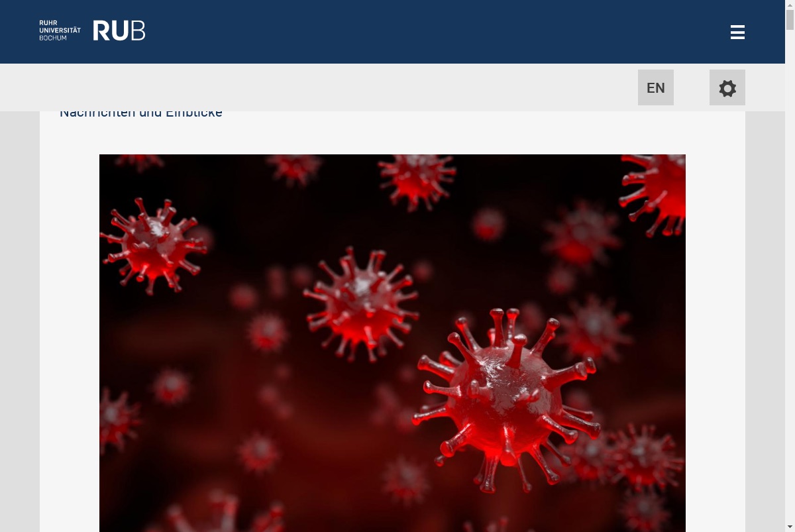
Task: Click the sharp virus particle at upper left
Action: tap(154, 244)
